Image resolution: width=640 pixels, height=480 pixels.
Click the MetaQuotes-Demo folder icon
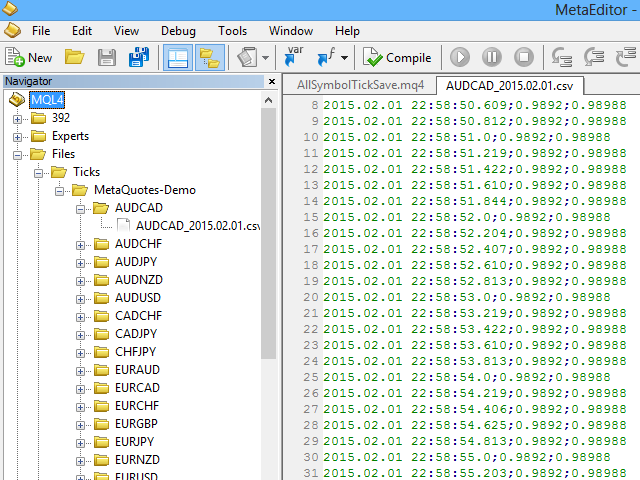80,190
